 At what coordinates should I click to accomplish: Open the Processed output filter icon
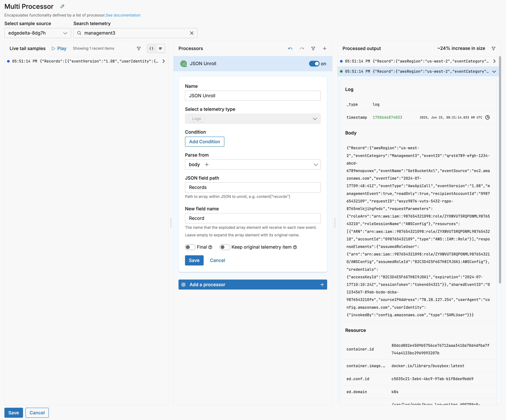(x=494, y=49)
